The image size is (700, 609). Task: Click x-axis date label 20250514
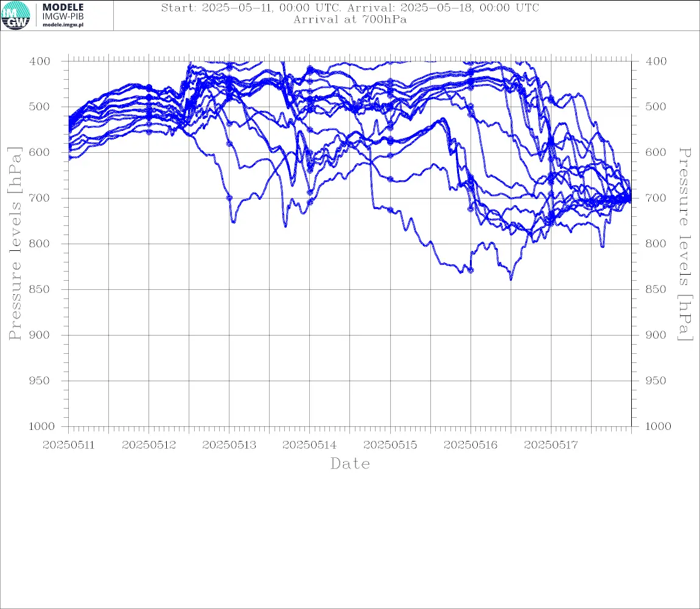coord(310,445)
